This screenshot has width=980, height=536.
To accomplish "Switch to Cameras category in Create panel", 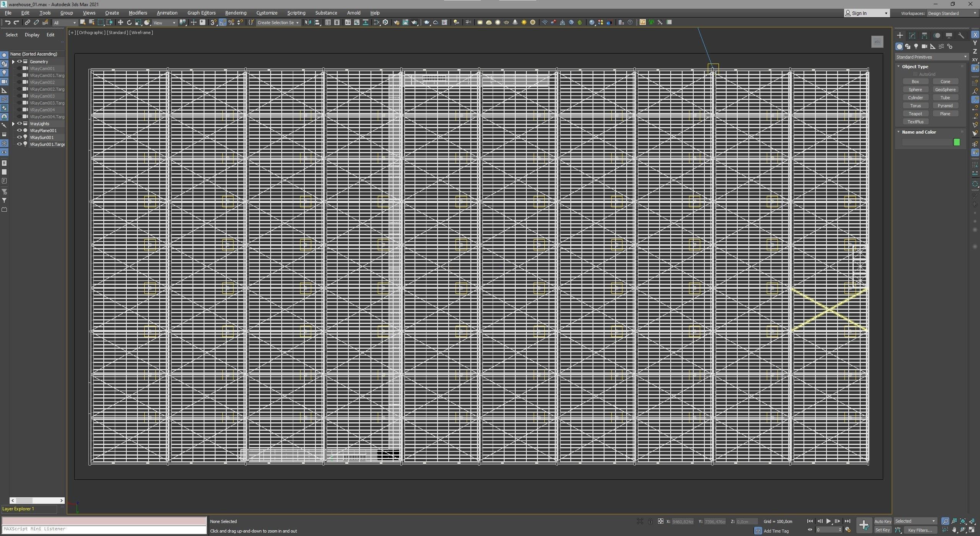I will (924, 46).
